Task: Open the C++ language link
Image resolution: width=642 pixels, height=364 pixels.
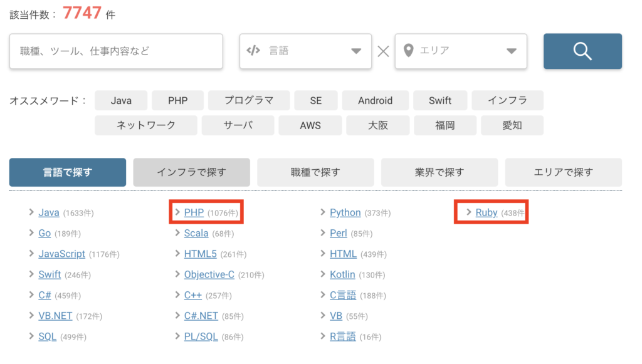Action: pyautogui.click(x=193, y=295)
